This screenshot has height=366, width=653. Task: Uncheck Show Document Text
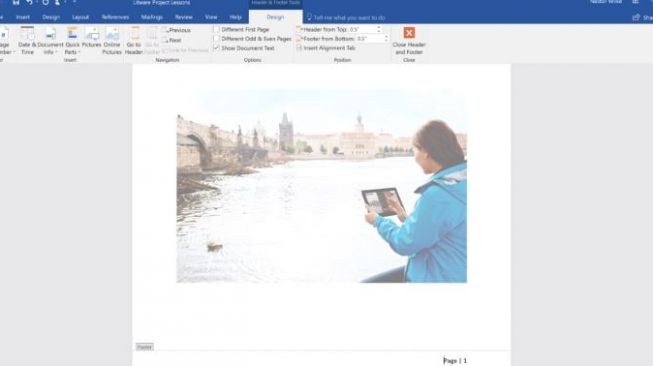coord(244,48)
